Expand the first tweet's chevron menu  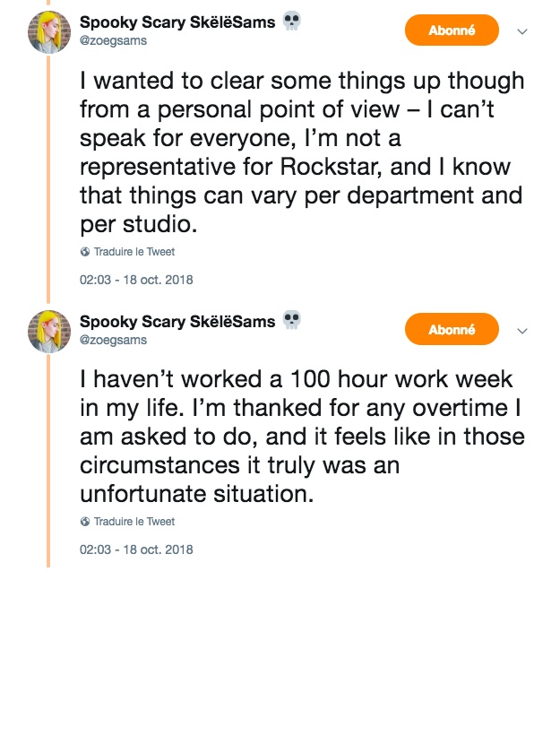click(x=523, y=31)
